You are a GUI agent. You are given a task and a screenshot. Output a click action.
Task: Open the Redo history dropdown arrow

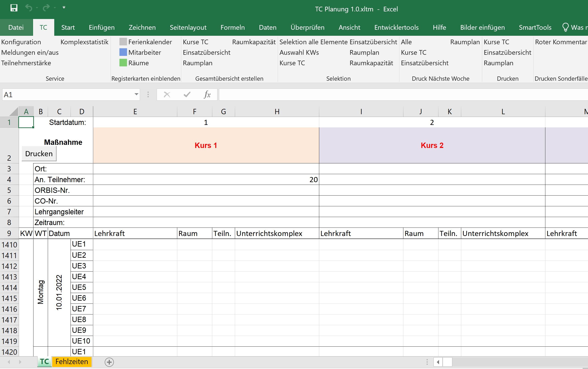[x=55, y=8]
